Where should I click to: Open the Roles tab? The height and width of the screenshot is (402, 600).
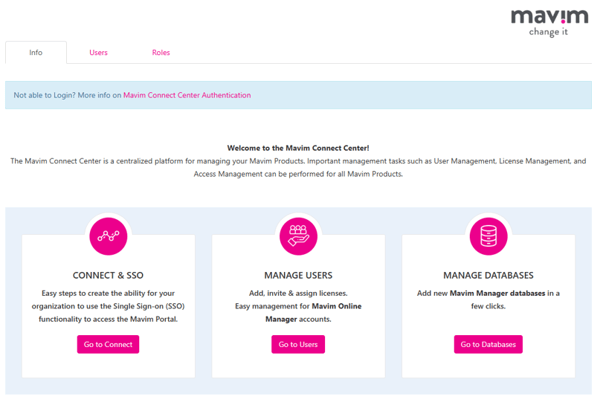coord(161,53)
